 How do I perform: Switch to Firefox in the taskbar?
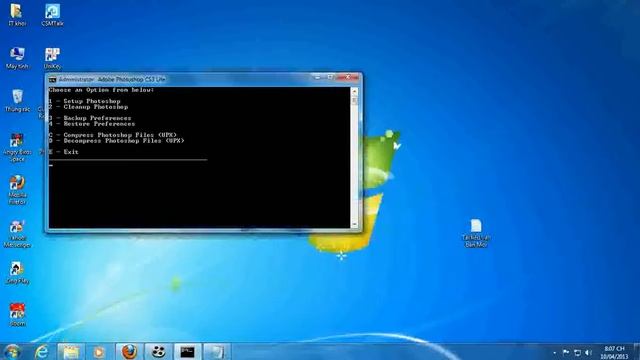click(x=129, y=352)
